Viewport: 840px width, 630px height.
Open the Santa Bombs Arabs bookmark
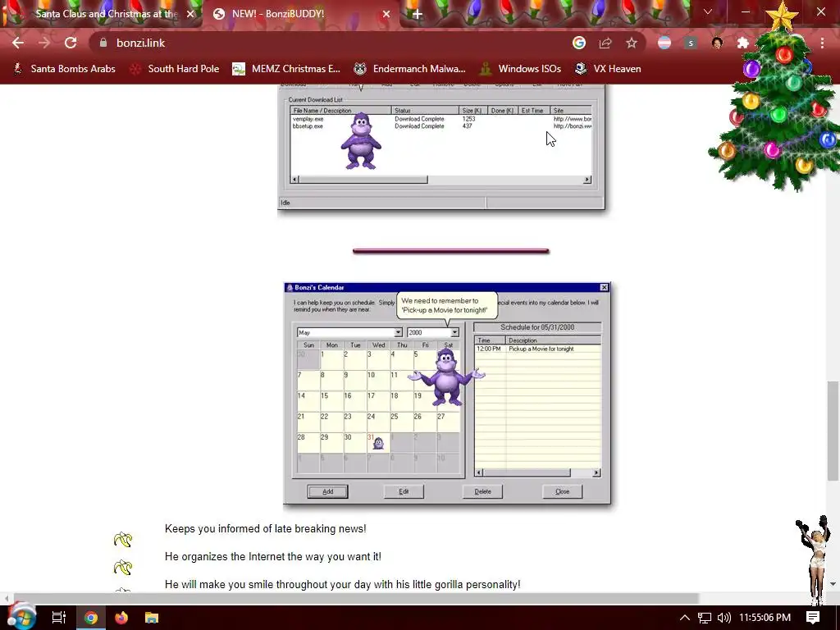click(64, 69)
